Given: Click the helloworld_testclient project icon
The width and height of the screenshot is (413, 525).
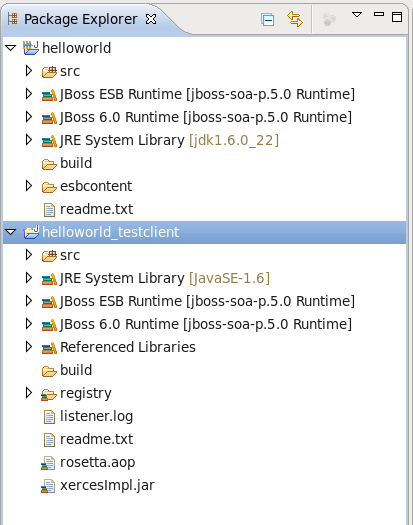Looking at the screenshot, I should (31, 232).
